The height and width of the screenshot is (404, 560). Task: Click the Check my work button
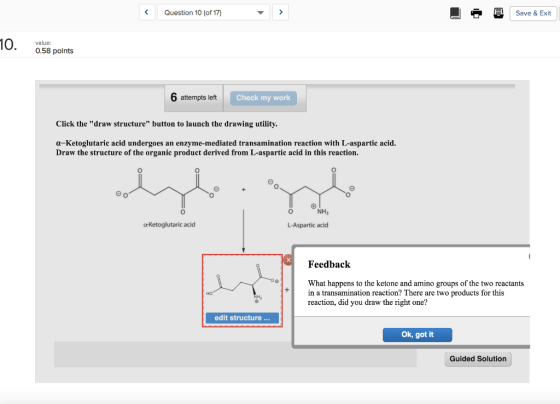263,98
